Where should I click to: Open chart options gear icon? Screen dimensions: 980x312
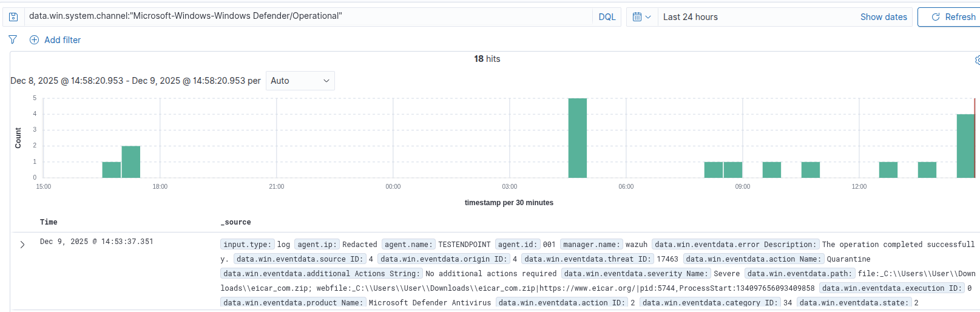977,60
